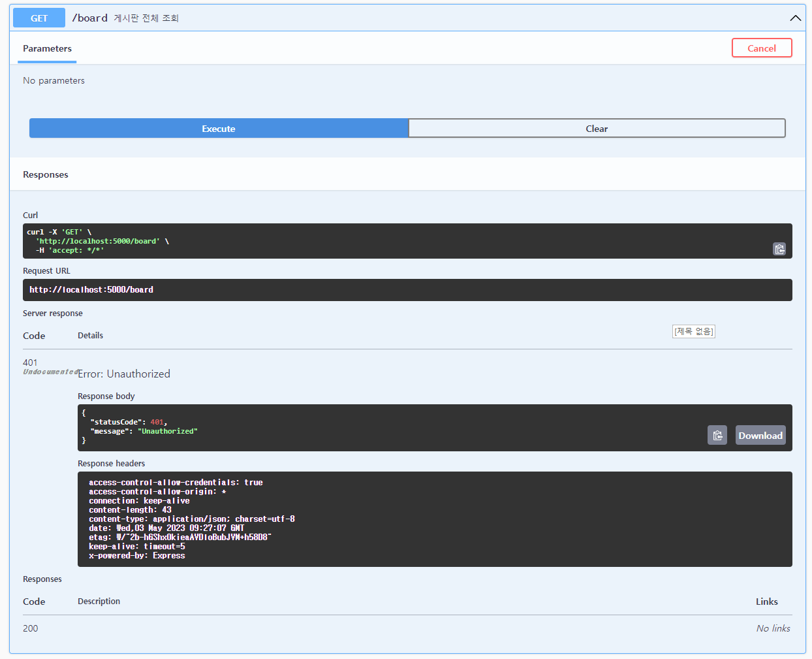812x659 pixels.
Task: Click the access-control-allow-credentials header line
Action: tap(176, 483)
